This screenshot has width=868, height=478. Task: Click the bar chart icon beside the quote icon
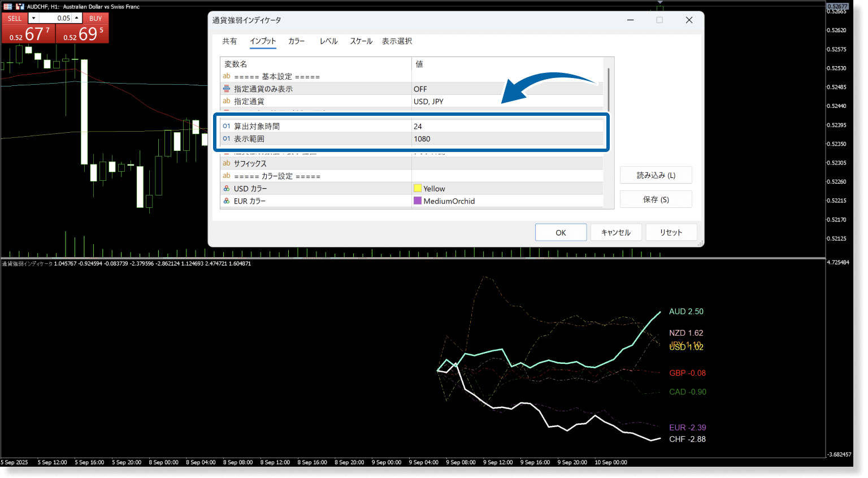point(20,7)
